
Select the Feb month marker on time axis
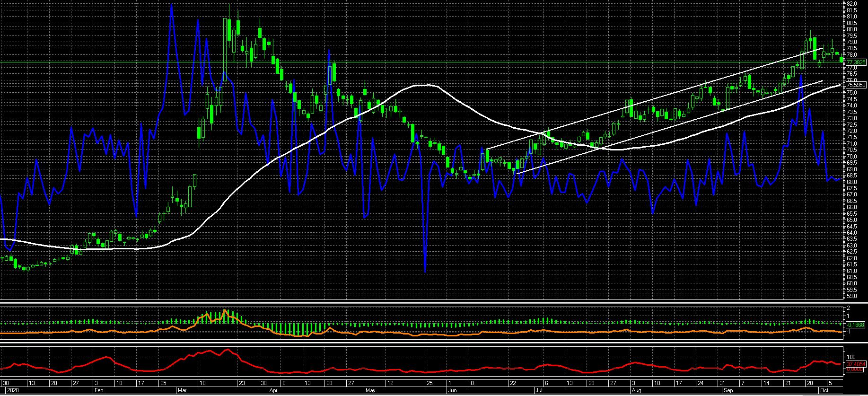[x=99, y=391]
